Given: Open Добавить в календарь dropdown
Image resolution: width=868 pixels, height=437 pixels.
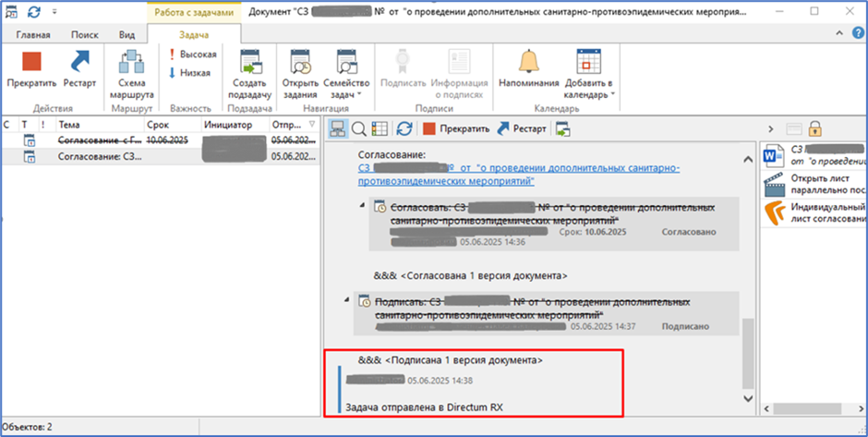Looking at the screenshot, I should coord(588,75).
